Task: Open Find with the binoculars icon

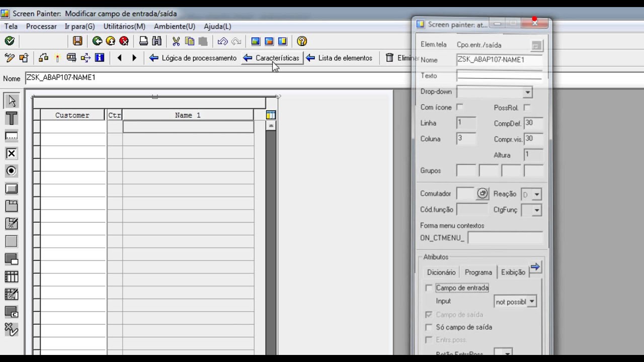Action: [x=156, y=41]
